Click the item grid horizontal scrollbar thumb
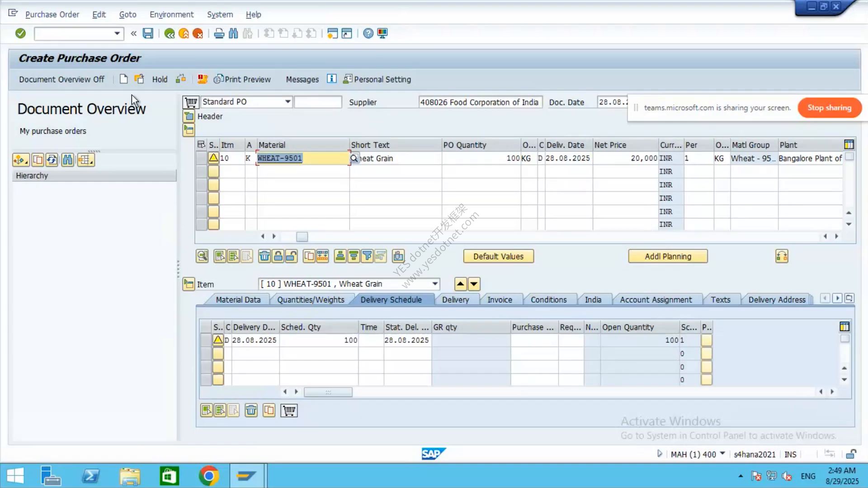Image resolution: width=868 pixels, height=488 pixels. 302,236
